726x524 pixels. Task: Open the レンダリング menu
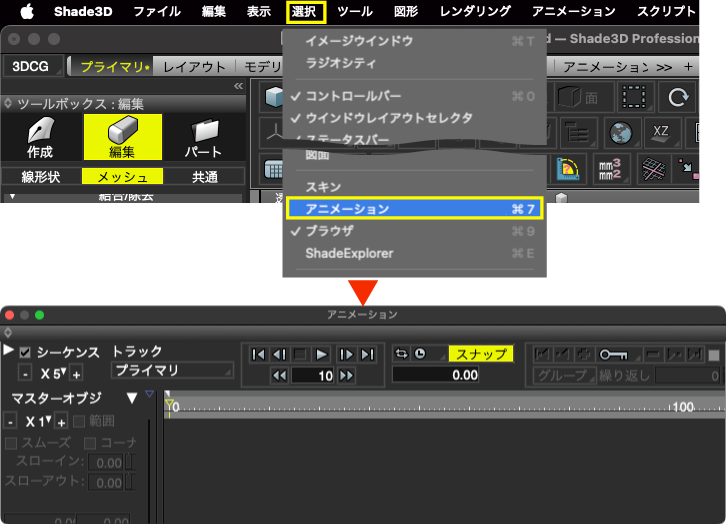point(475,11)
